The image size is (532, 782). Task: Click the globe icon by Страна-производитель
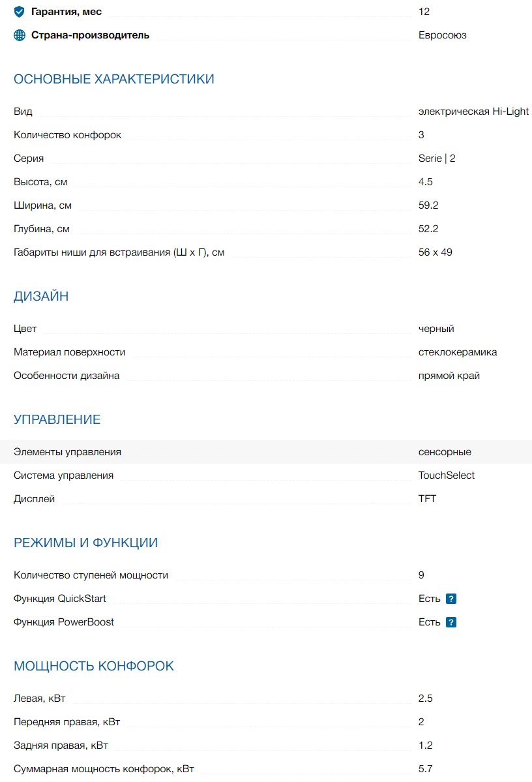(x=20, y=35)
